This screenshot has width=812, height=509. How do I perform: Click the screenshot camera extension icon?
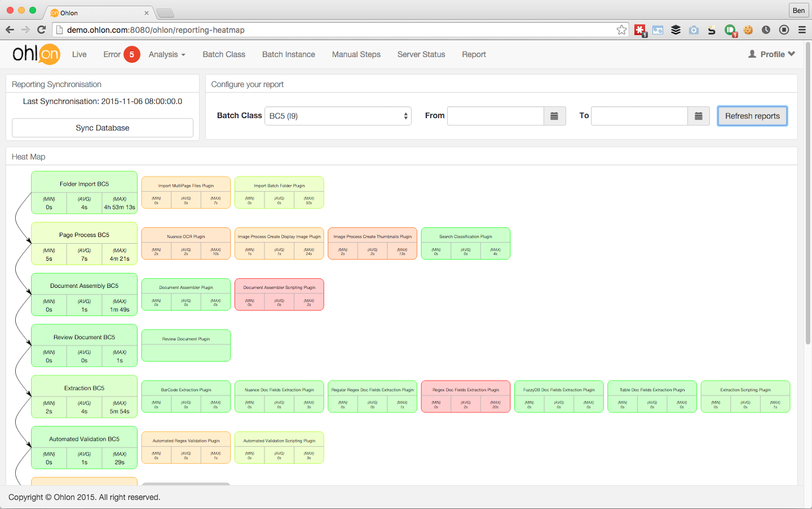click(694, 30)
